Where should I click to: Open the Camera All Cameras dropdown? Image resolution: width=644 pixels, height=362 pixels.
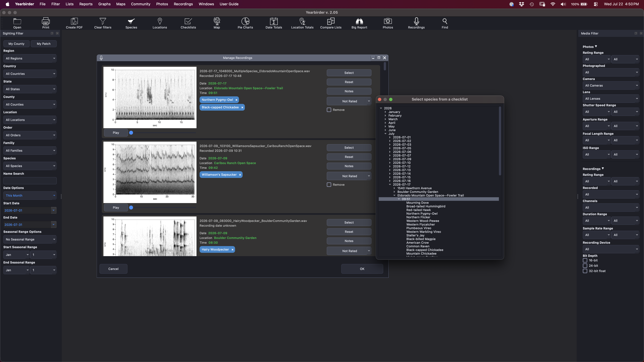coord(611,85)
